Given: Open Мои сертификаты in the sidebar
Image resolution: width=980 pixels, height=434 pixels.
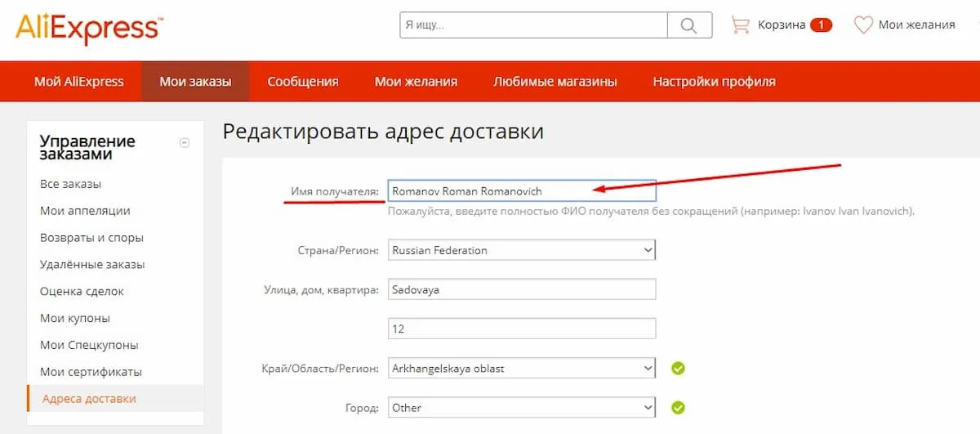Looking at the screenshot, I should click(x=91, y=372).
